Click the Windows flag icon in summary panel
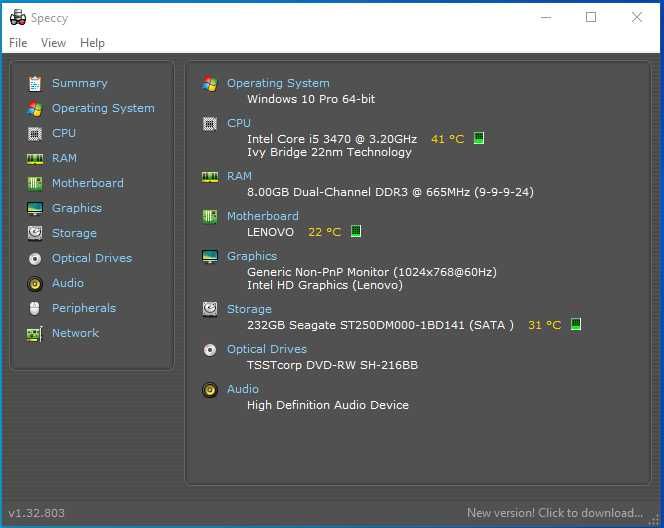The width and height of the screenshot is (664, 528). point(210,83)
